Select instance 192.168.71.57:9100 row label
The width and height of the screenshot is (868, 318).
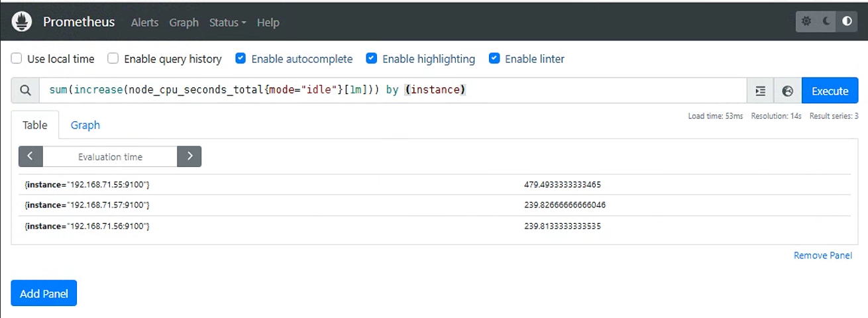pos(87,205)
